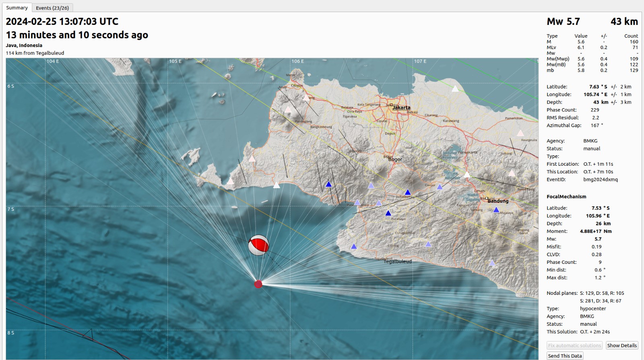Click the CLVD value 0.28
This screenshot has width=644, height=360.
597,255
